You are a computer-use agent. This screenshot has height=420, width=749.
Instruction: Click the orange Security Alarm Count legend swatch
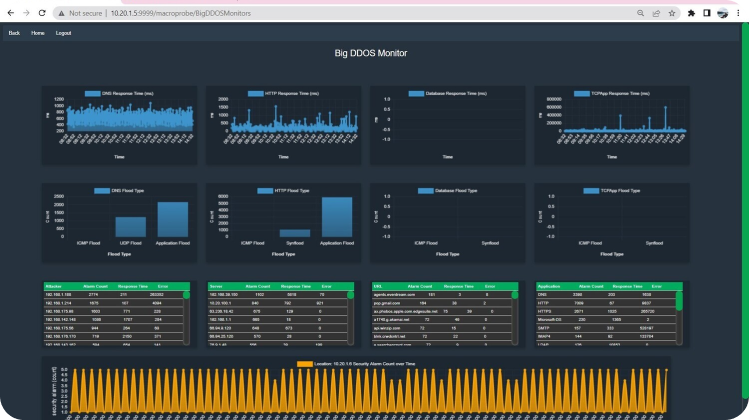click(x=304, y=364)
